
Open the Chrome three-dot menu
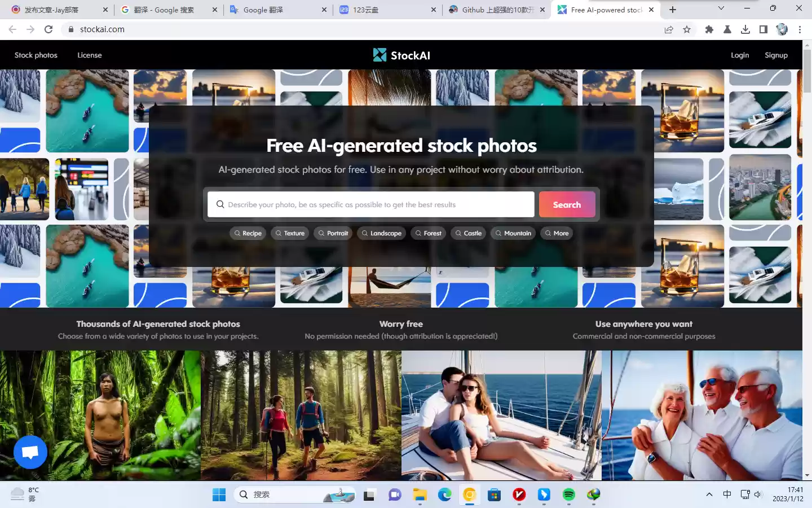tap(800, 29)
